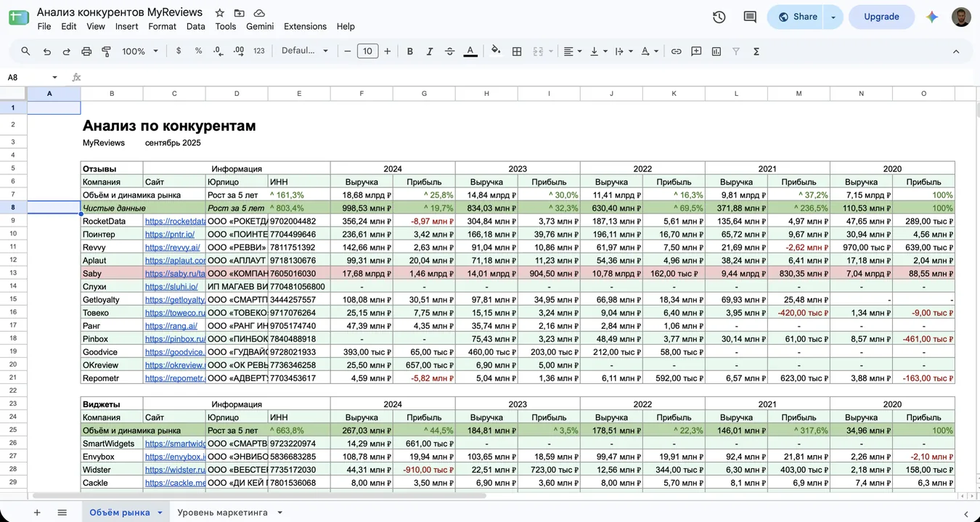Open the search menus magnifier tool
Viewport: 980px width, 522px height.
tap(26, 52)
